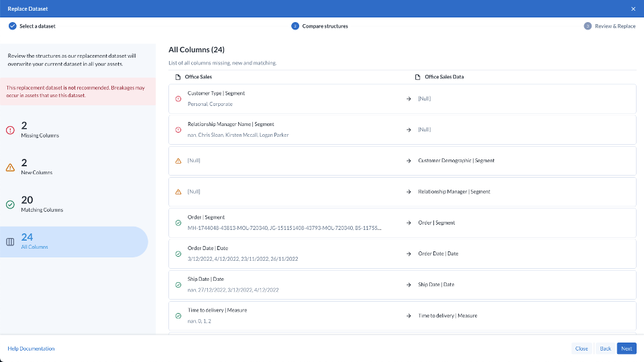
Task: Click green check icon on Order Date row
Action: tap(178, 254)
